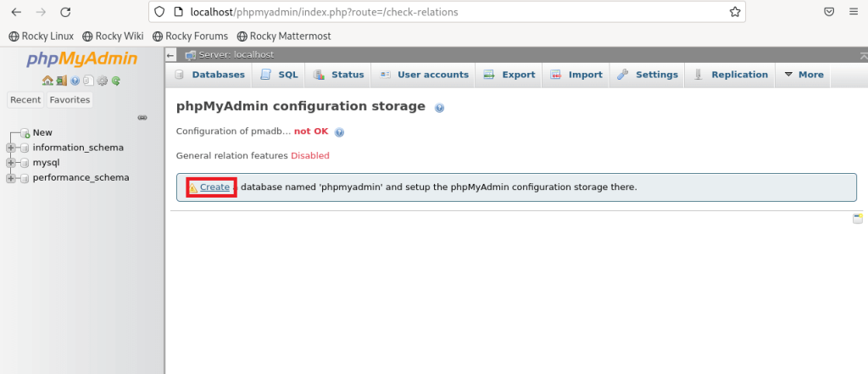This screenshot has width=868, height=374.
Task: Open phpMyAdmin Home via house icon
Action: click(x=47, y=81)
